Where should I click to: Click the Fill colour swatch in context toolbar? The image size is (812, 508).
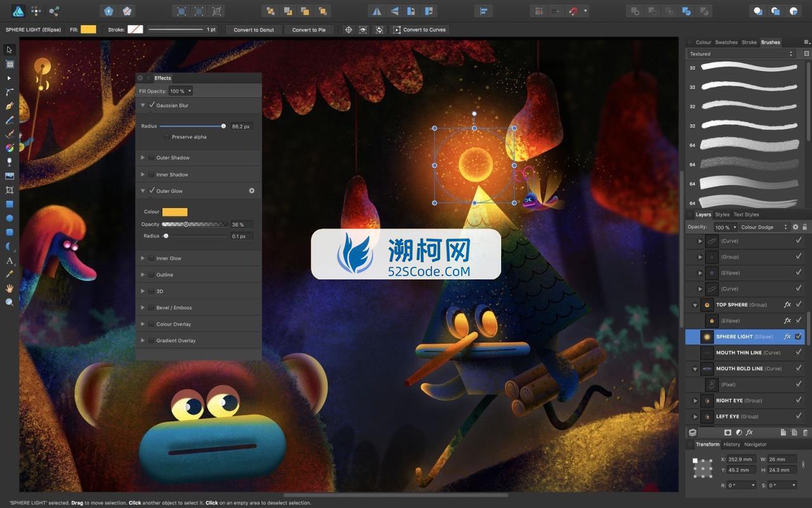click(89, 29)
